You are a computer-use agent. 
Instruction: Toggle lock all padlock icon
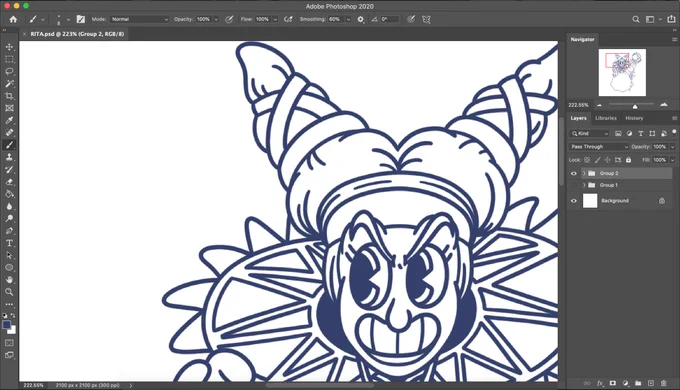(628, 160)
